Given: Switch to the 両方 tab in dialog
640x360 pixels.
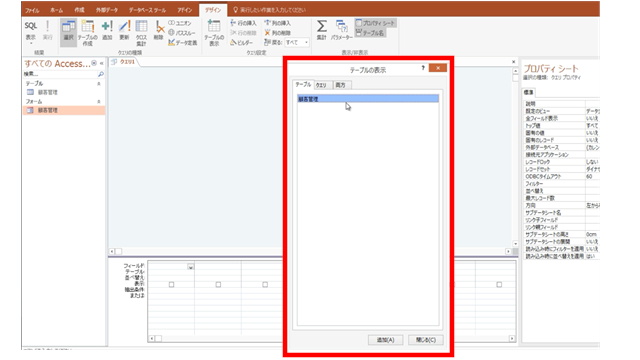Looking at the screenshot, I should (x=341, y=85).
